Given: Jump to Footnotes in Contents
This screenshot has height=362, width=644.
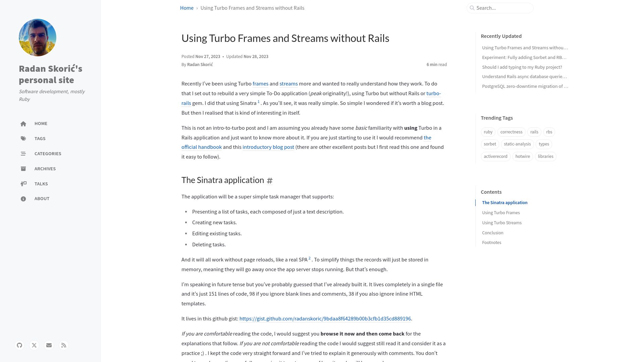Looking at the screenshot, I should click(492, 243).
